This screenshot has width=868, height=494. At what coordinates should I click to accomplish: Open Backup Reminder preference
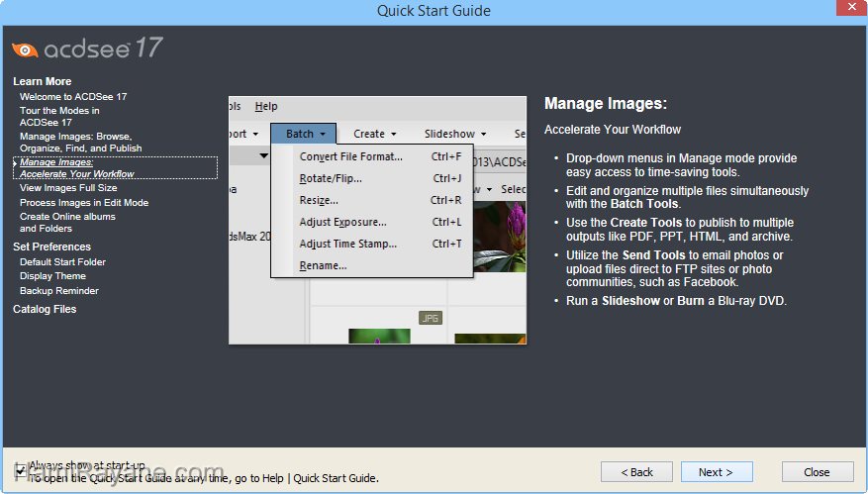[59, 291]
